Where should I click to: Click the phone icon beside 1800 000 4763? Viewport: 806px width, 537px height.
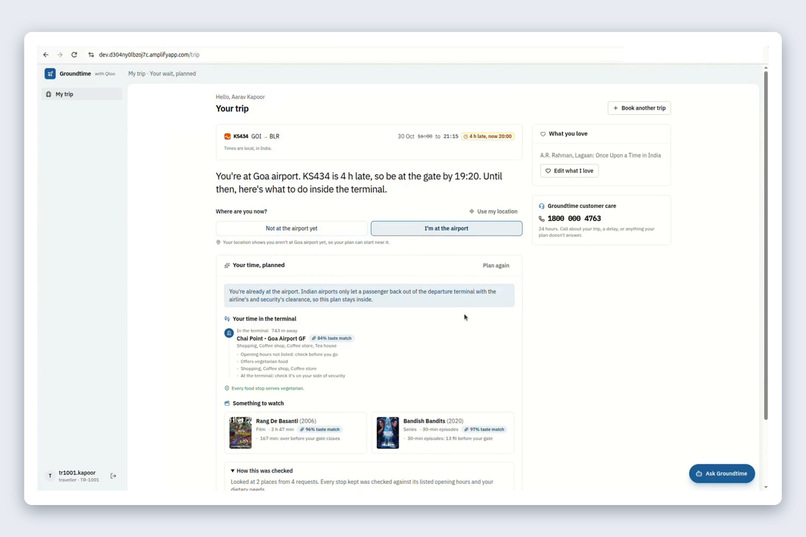tap(541, 218)
